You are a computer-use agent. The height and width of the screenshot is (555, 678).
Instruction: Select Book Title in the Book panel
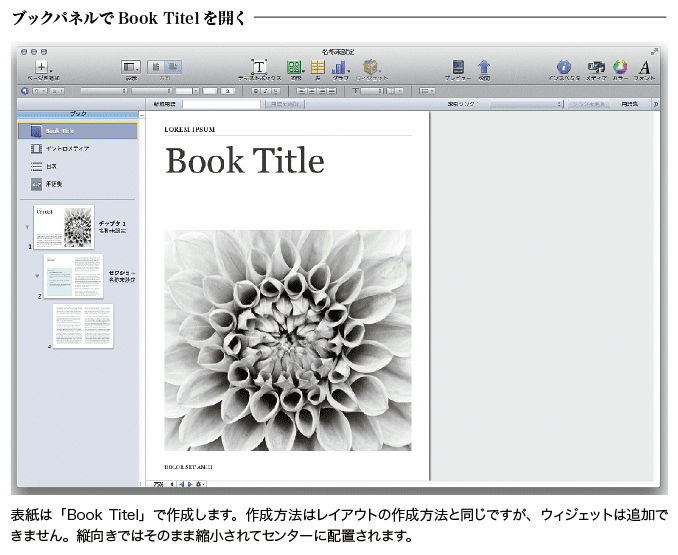pyautogui.click(x=78, y=131)
